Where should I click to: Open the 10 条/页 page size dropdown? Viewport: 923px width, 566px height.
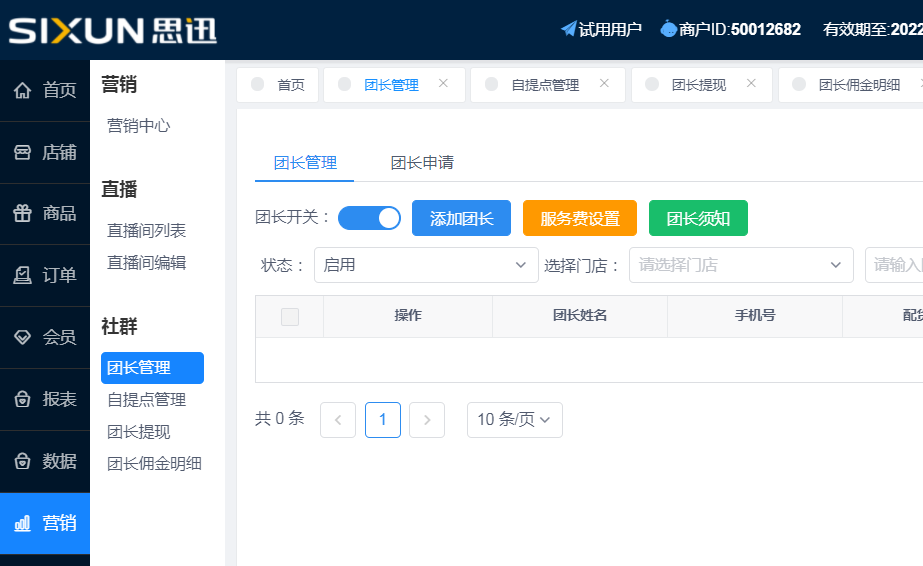(514, 420)
